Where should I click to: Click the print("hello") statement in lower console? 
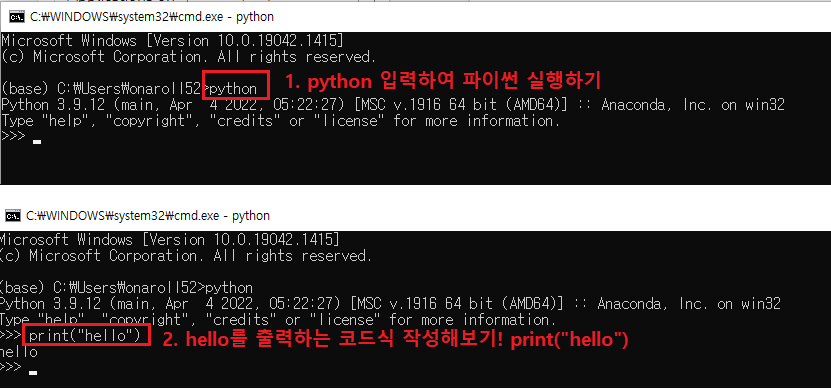85,335
